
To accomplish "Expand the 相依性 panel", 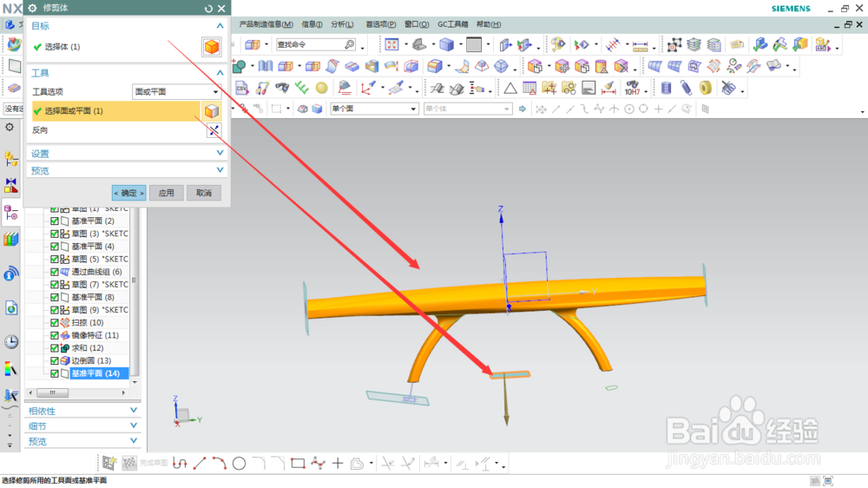I will point(134,411).
